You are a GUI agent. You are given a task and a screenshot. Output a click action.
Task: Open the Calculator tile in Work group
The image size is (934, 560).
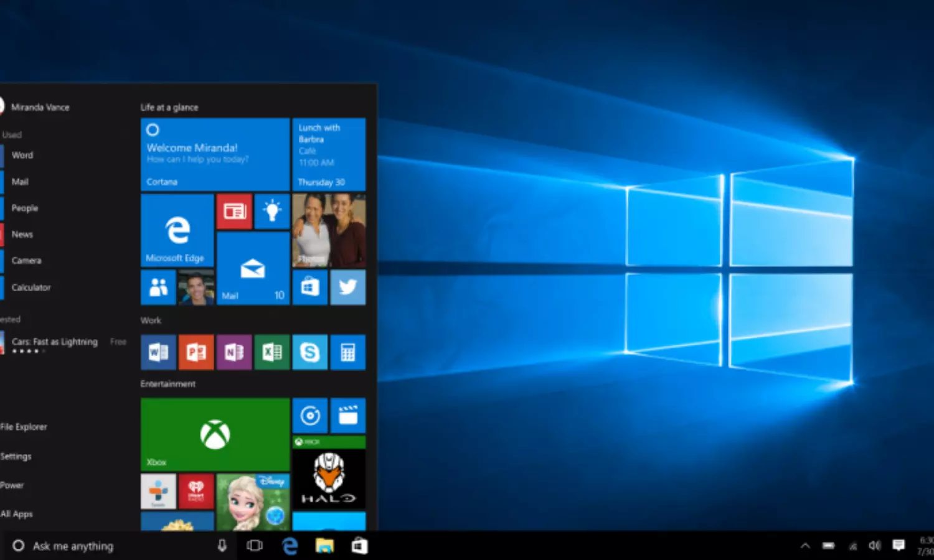tap(347, 352)
